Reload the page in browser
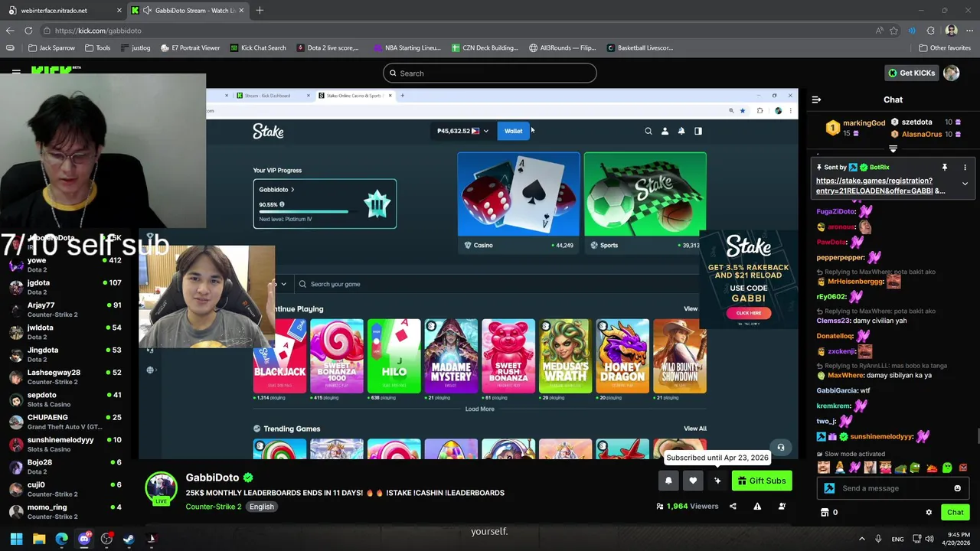 tap(28, 31)
